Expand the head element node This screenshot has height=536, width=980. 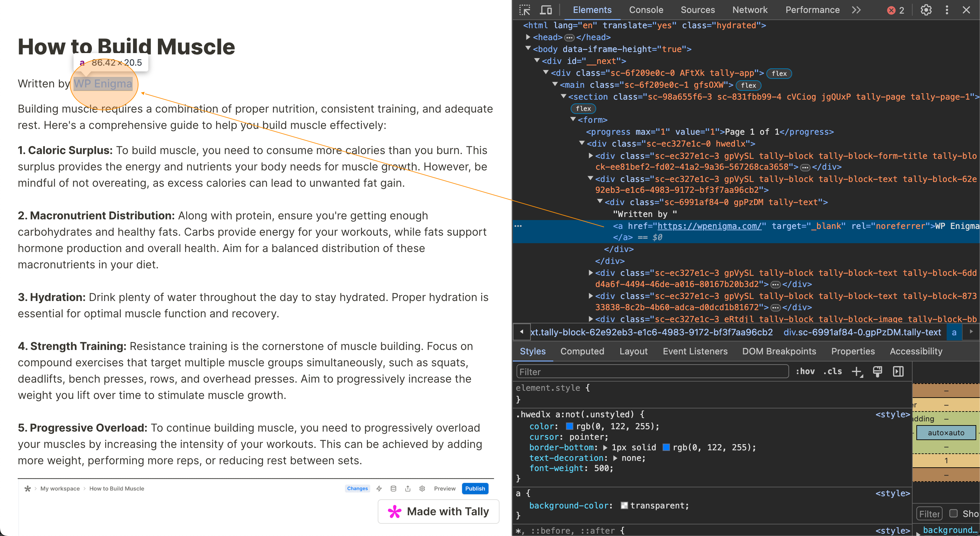(528, 37)
